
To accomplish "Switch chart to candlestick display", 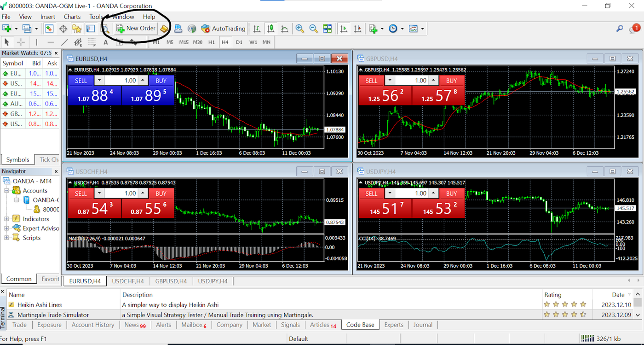I will point(270,29).
